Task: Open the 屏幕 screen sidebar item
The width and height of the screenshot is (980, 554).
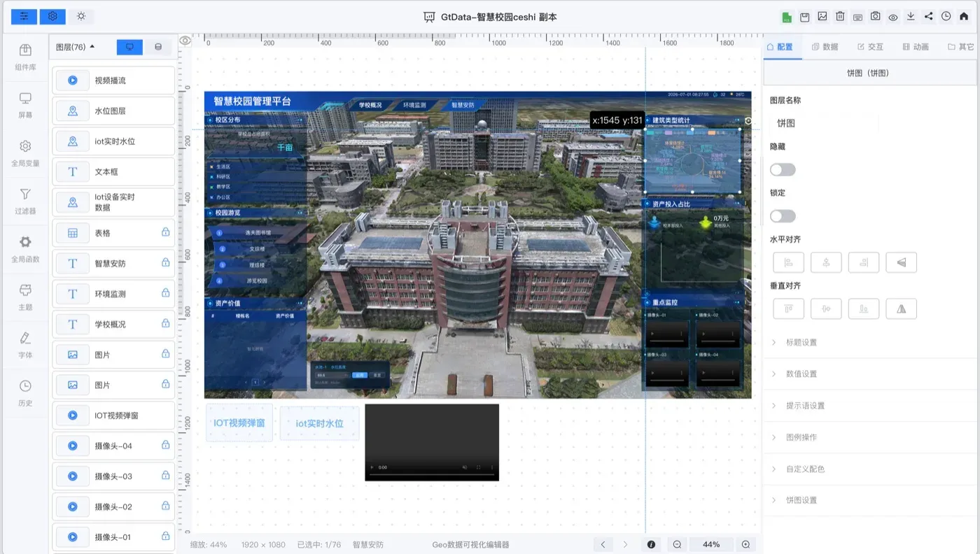Action: pyautogui.click(x=25, y=105)
